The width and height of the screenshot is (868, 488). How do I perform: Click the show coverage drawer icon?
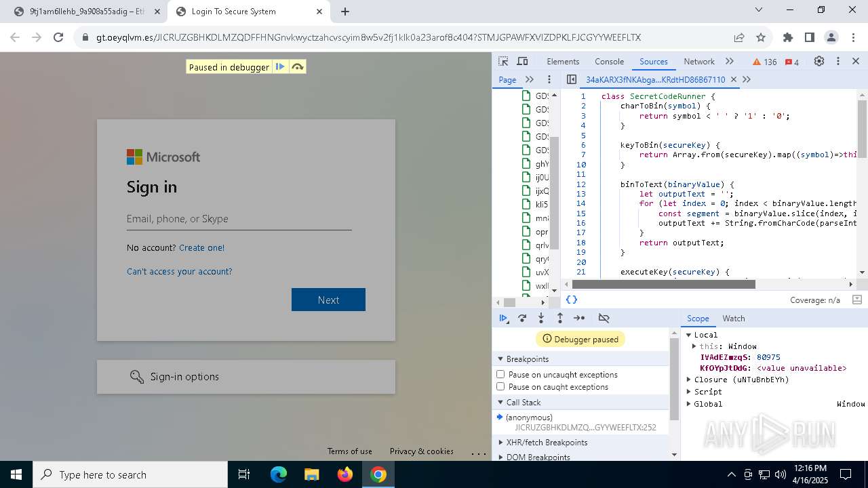tap(856, 300)
